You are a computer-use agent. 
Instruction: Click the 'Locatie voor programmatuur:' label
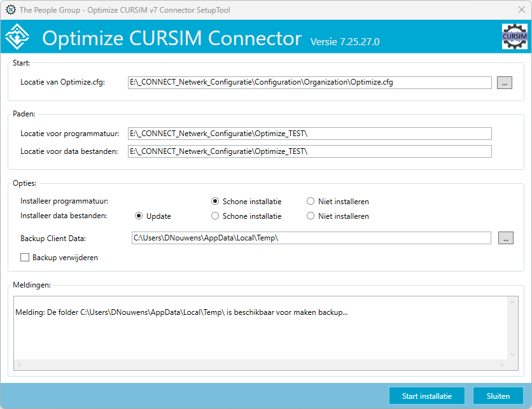(x=70, y=134)
